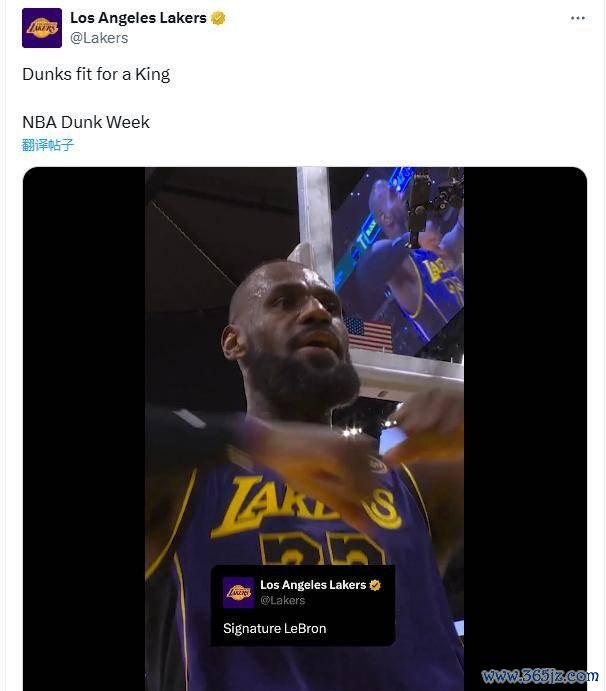Click the verified badge inside the embedded card

(x=376, y=585)
